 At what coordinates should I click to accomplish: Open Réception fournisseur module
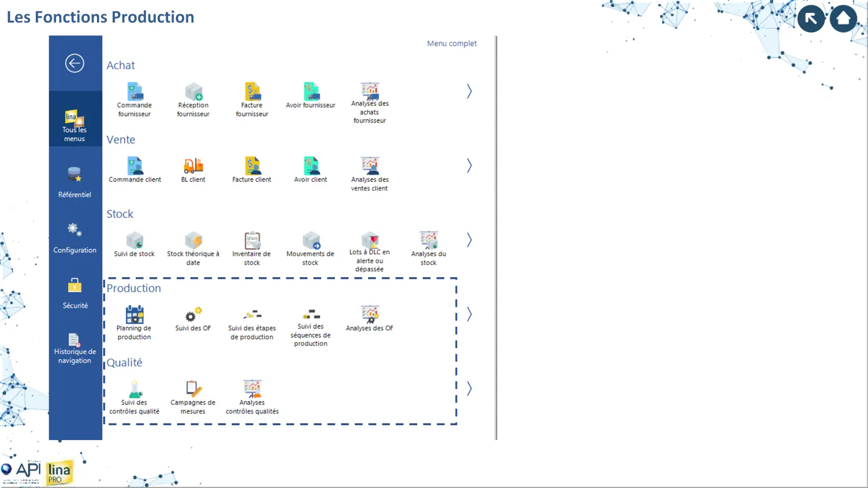193,92
